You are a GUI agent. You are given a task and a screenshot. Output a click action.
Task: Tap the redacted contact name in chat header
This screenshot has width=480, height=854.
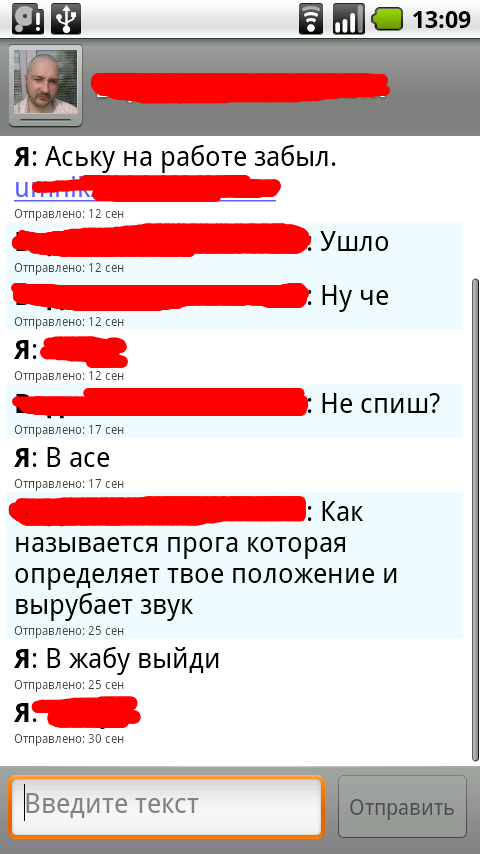[x=240, y=87]
